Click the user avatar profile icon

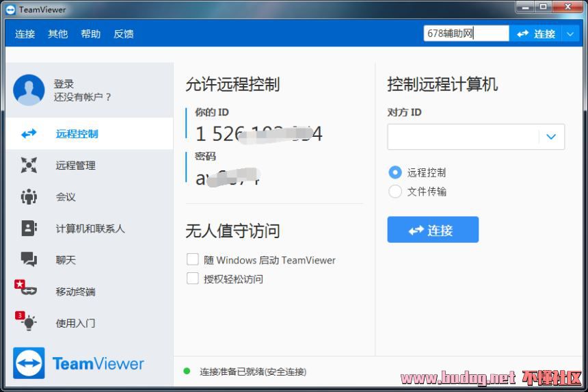pos(29,90)
